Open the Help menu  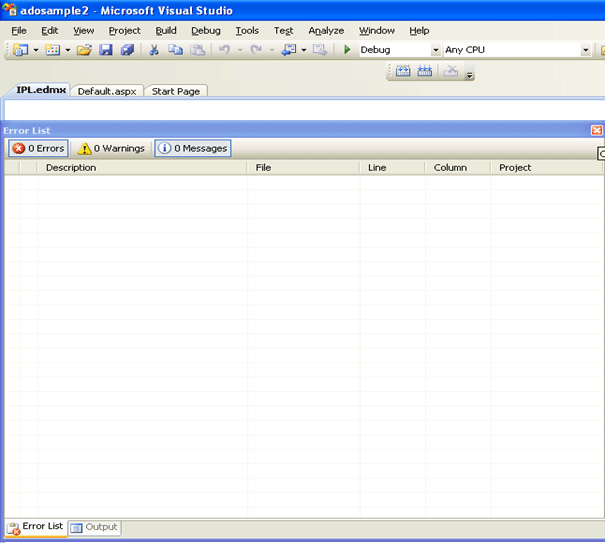coord(419,30)
